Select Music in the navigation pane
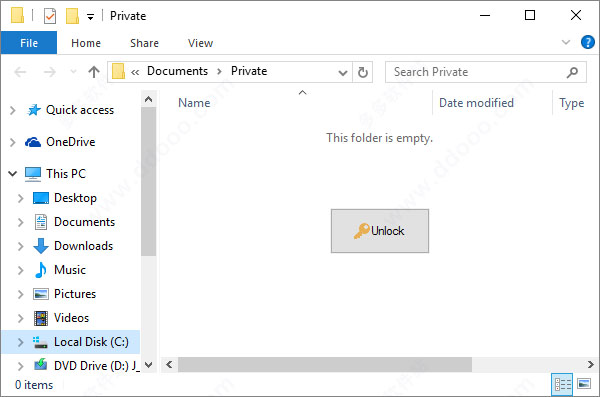 pyautogui.click(x=70, y=270)
